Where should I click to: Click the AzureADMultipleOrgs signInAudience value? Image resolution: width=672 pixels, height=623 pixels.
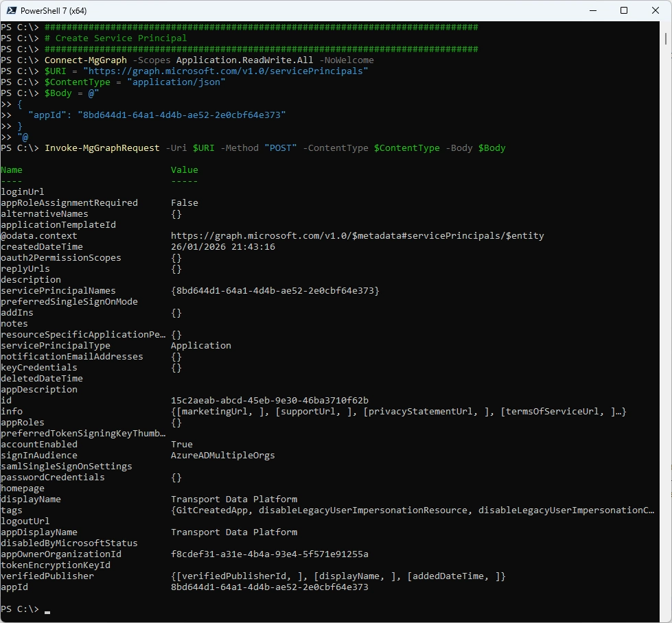(x=222, y=456)
